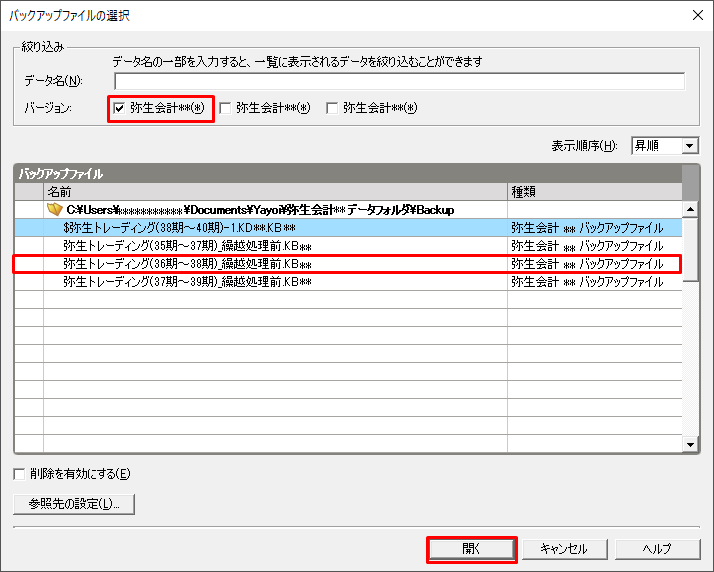Click the folder icon beside the Backup path
Viewport: 714px width, 572px height.
point(55,209)
